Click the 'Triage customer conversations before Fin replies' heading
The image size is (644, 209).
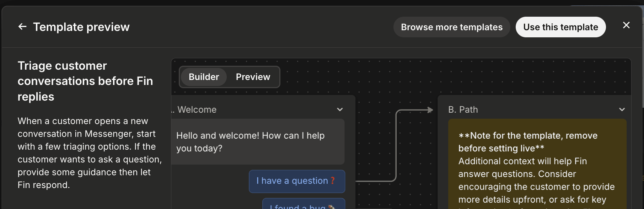(x=85, y=81)
